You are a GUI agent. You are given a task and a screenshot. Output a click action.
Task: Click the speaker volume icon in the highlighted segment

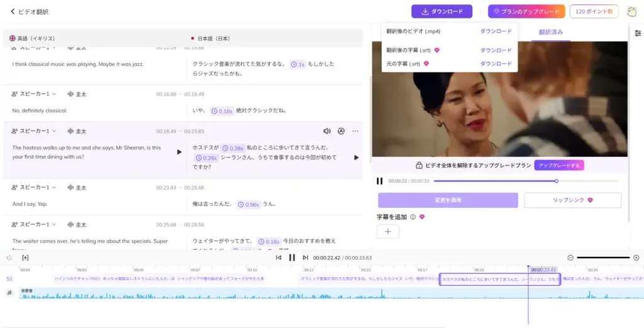(327, 132)
